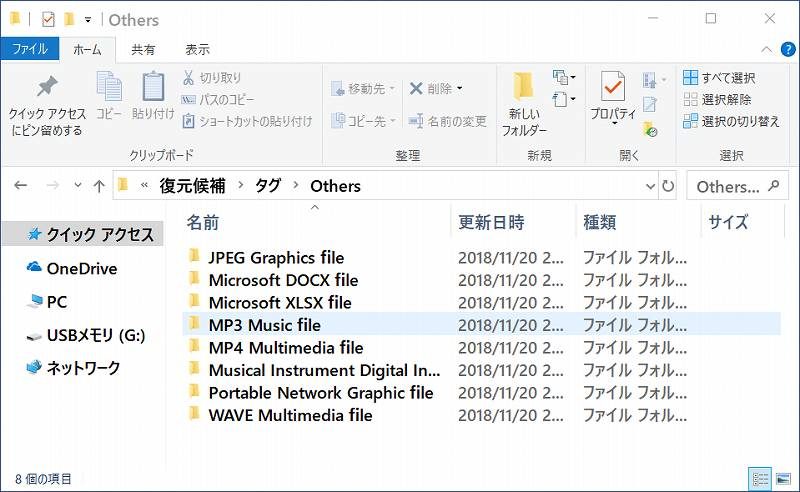Open the address bar history dropdown

[x=646, y=186]
